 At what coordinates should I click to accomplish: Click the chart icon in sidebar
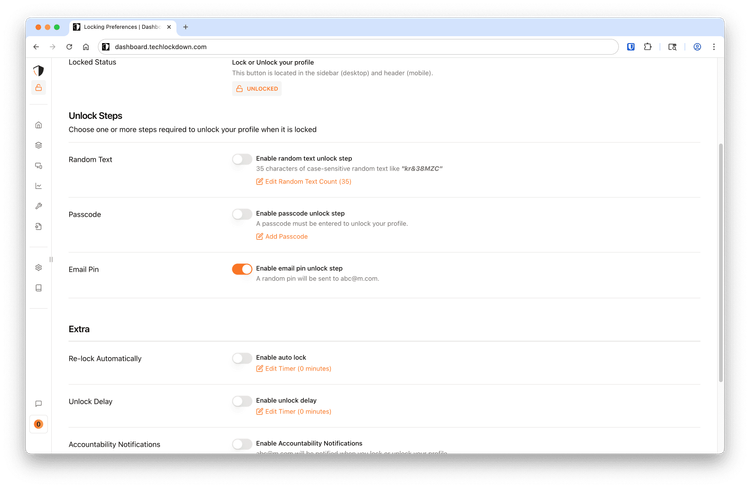(x=38, y=186)
